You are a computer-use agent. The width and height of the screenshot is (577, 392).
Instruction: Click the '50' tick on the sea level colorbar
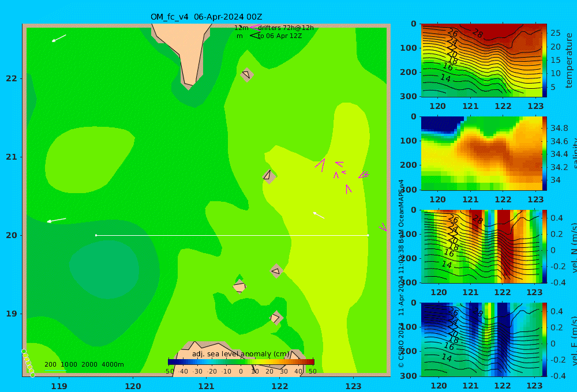[x=312, y=371]
